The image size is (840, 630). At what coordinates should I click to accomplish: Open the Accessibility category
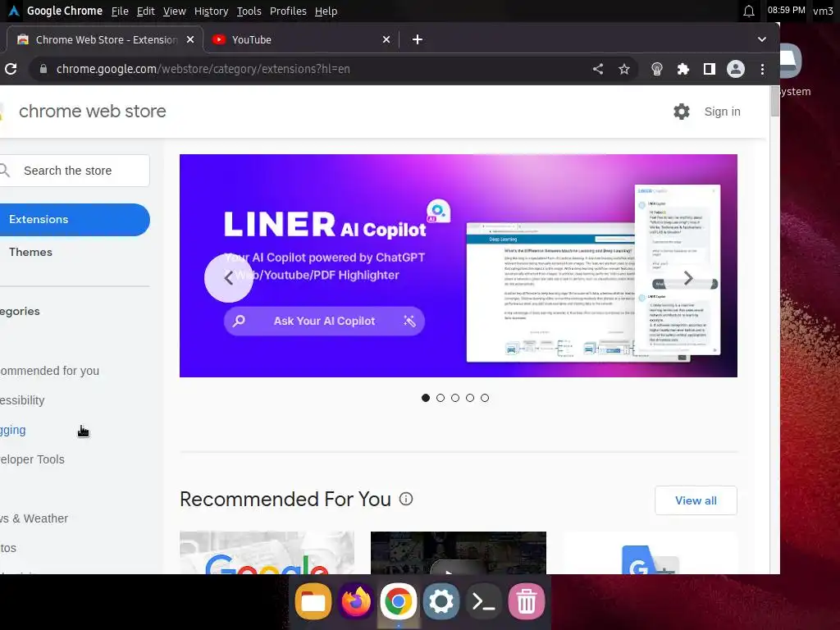[22, 400]
